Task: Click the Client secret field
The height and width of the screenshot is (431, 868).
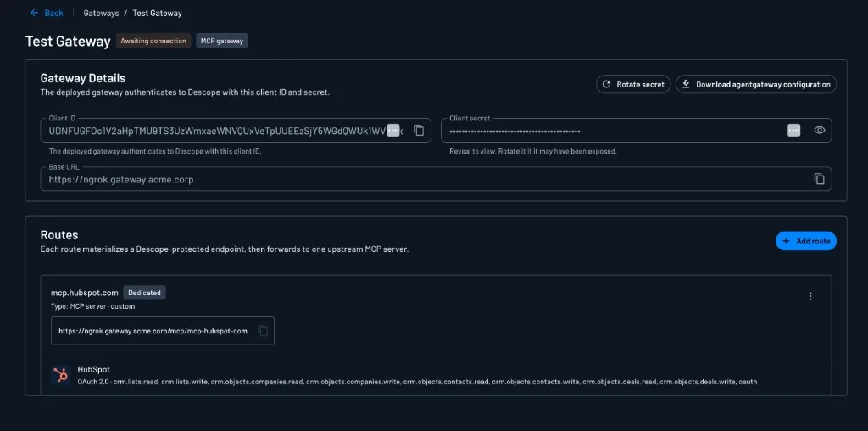Action: (x=637, y=130)
